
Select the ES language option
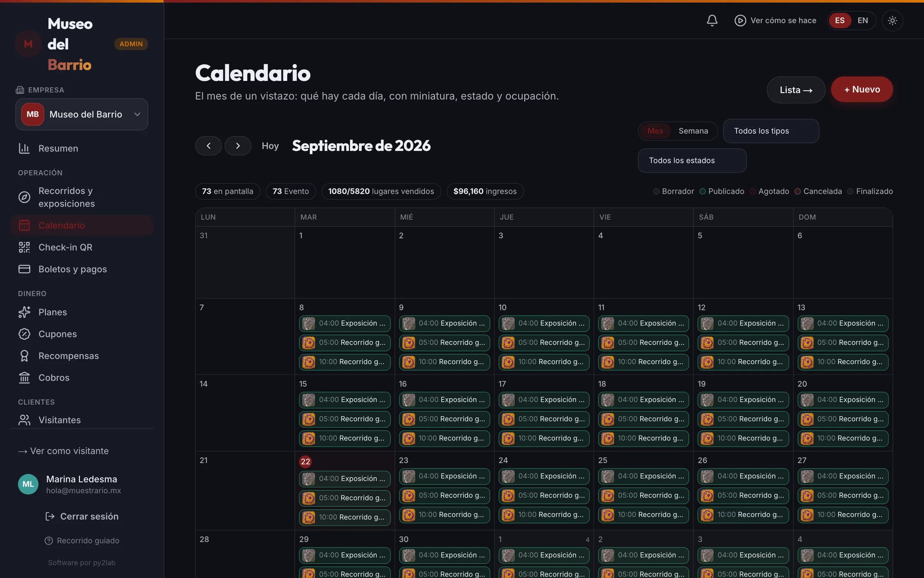click(x=840, y=20)
